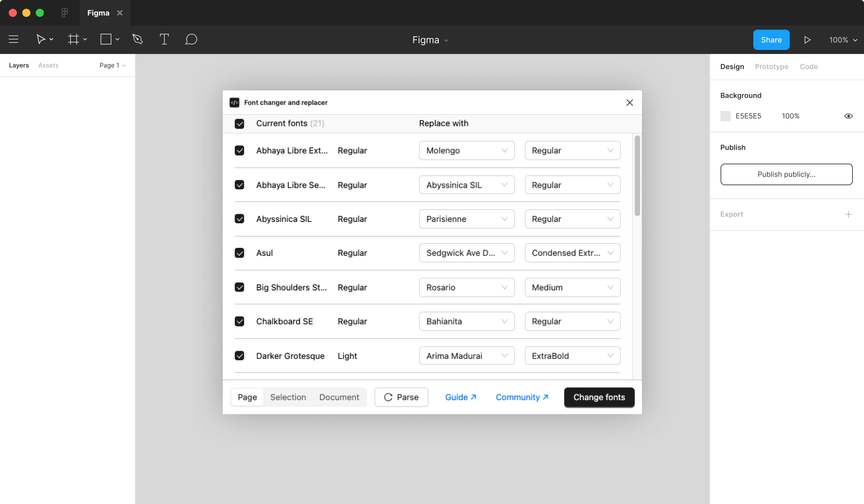Open the 100% zoom level menu
This screenshot has height=504, width=864.
[843, 40]
